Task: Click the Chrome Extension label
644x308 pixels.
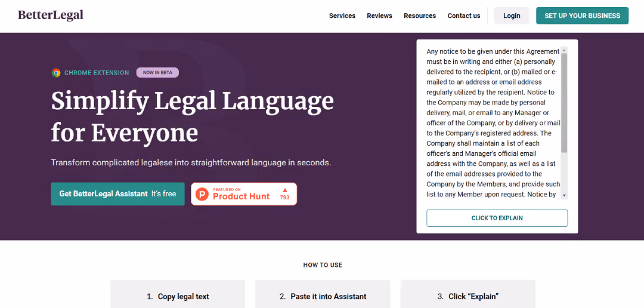Action: (x=97, y=73)
